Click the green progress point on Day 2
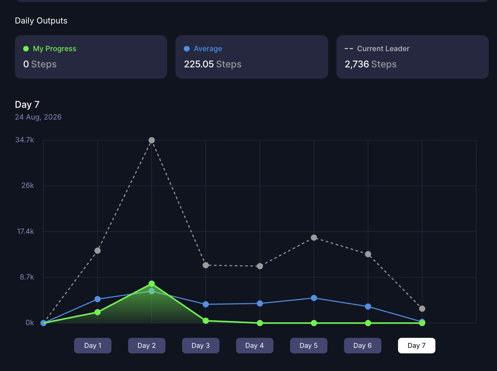 click(x=152, y=284)
